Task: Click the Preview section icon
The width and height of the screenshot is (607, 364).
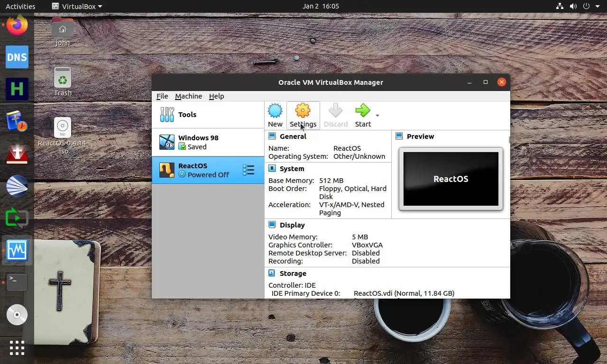Action: [399, 136]
